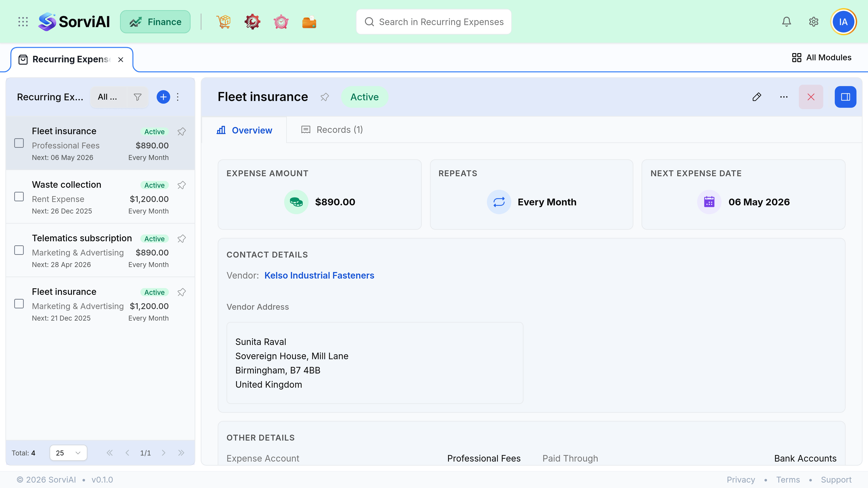Toggle the side panel layout button
Viewport: 868px width, 488px height.
click(x=845, y=97)
